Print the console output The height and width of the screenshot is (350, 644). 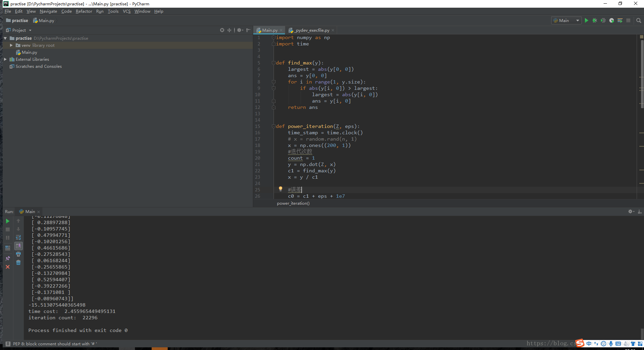pos(18,254)
